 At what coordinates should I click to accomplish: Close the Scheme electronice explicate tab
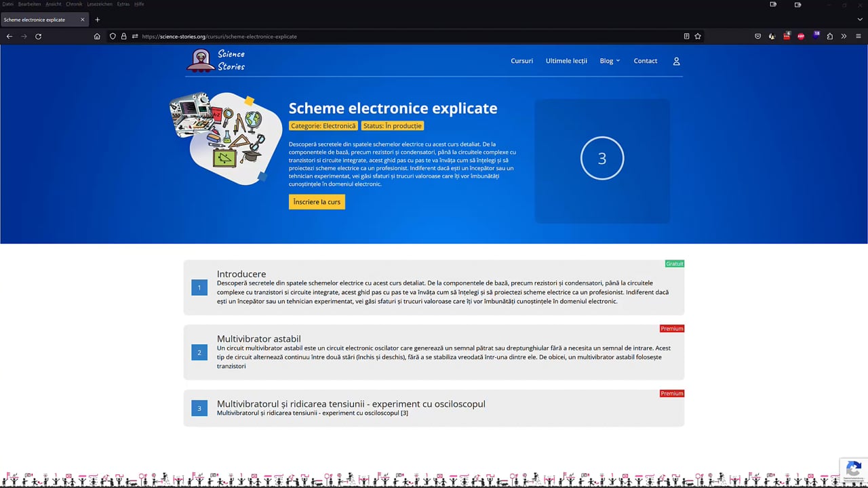click(x=83, y=20)
